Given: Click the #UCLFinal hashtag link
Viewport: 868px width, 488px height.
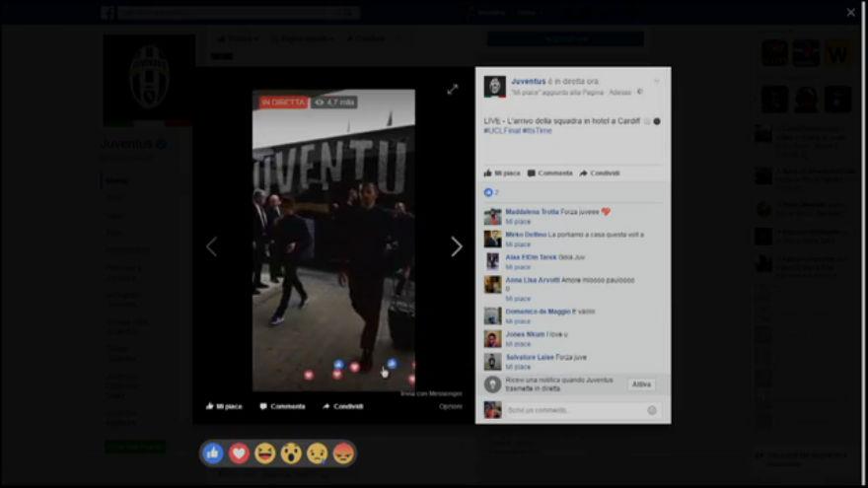Looking at the screenshot, I should (502, 130).
